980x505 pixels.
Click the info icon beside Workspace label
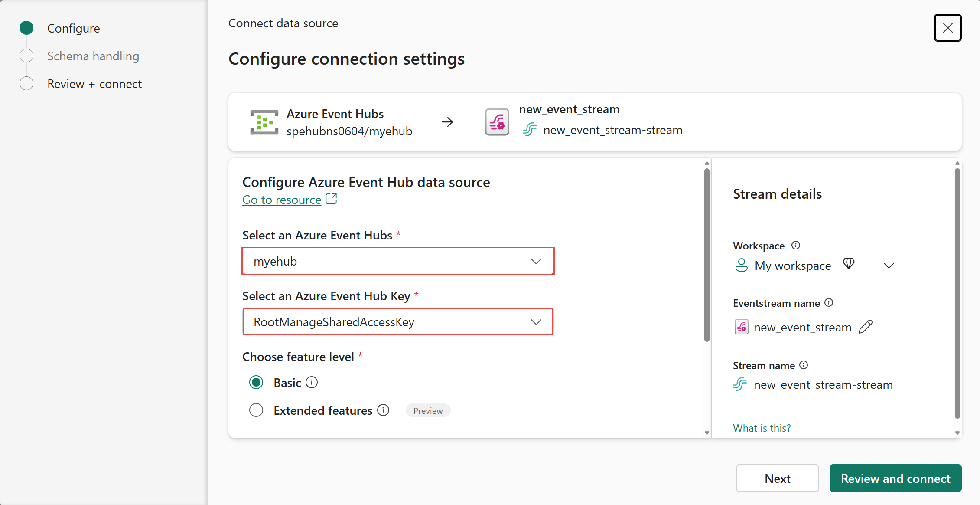pyautogui.click(x=796, y=246)
